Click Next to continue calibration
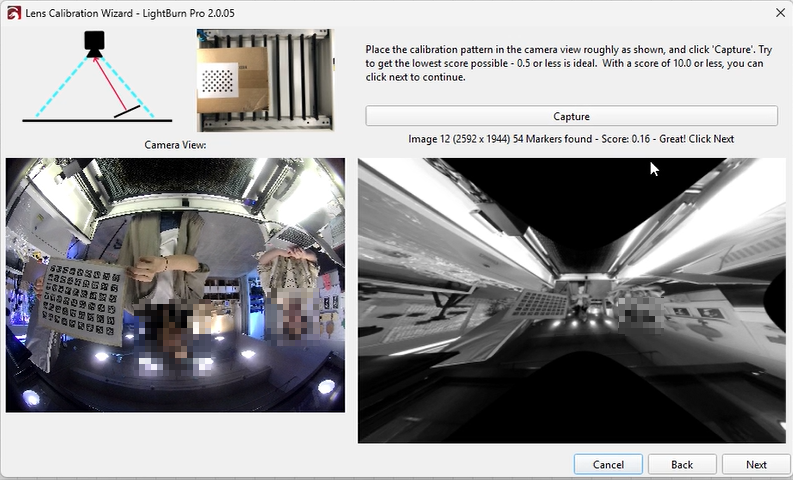This screenshot has width=793, height=480. (x=756, y=464)
